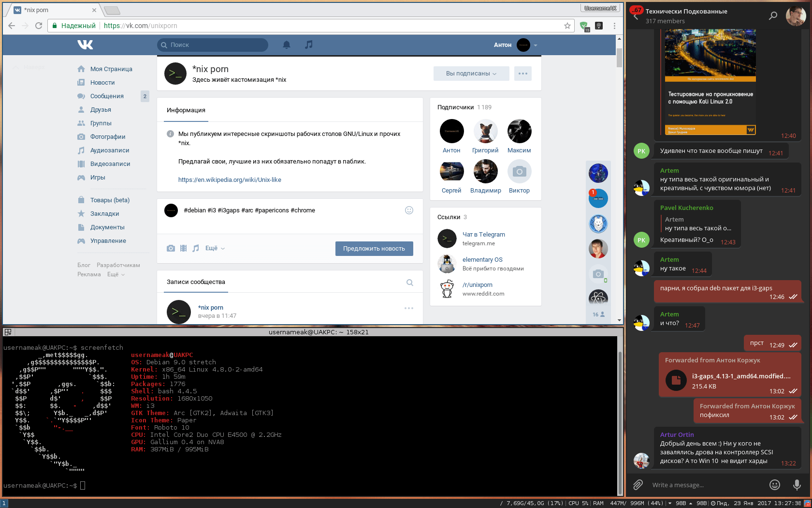This screenshot has height=508, width=812.
Task: Open the VK music note icon
Action: 309,45
